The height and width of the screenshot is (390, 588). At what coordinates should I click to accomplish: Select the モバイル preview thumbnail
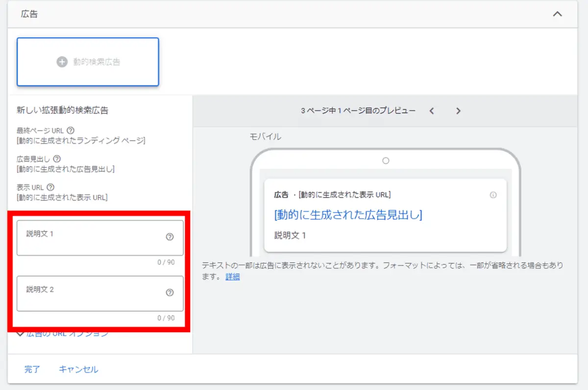pyautogui.click(x=265, y=136)
